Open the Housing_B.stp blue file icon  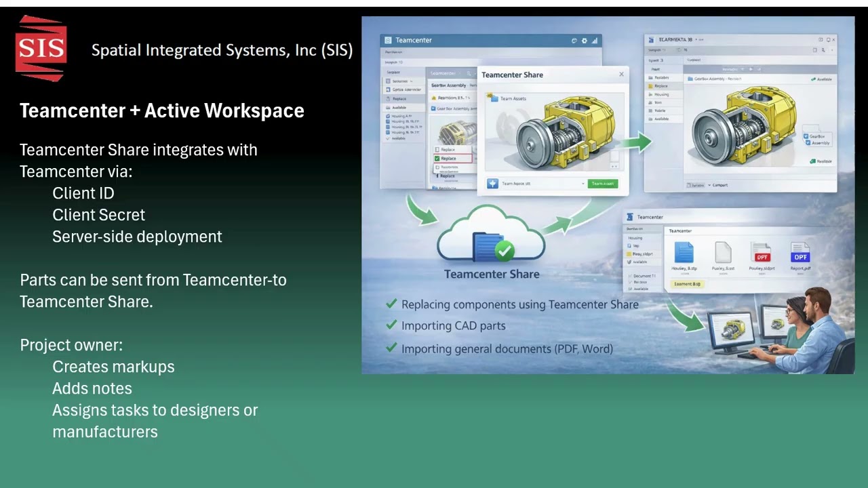click(x=684, y=253)
